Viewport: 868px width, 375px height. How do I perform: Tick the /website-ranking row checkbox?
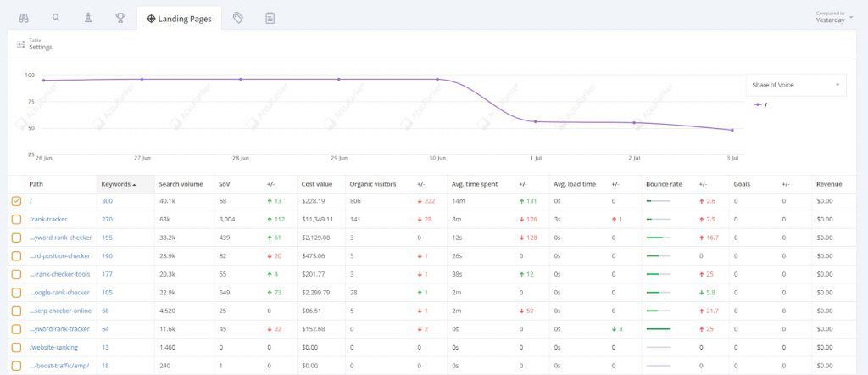click(16, 347)
